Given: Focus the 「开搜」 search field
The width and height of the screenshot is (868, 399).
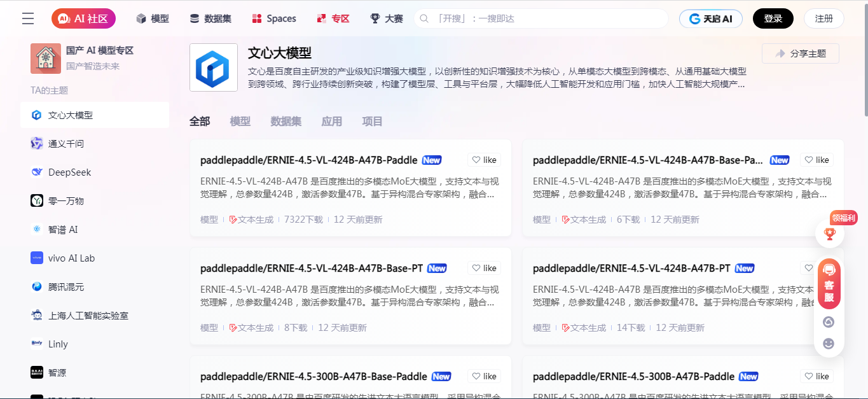Looking at the screenshot, I should pos(541,18).
